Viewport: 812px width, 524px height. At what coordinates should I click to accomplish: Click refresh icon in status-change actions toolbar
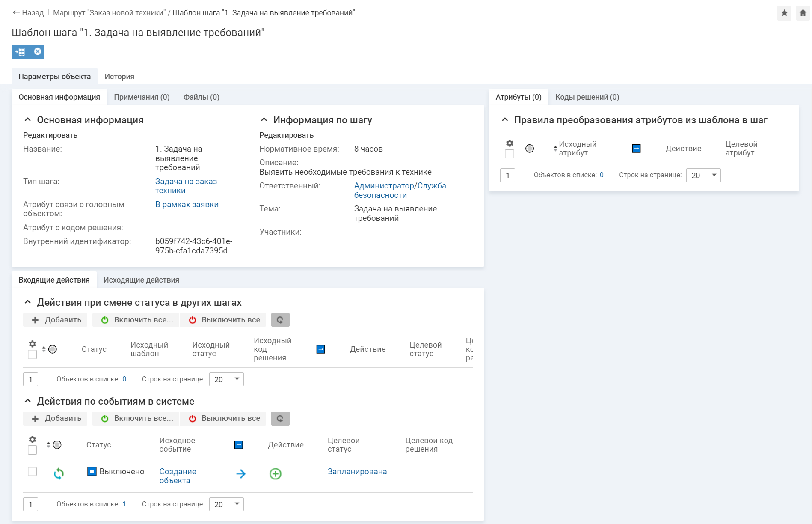280,320
